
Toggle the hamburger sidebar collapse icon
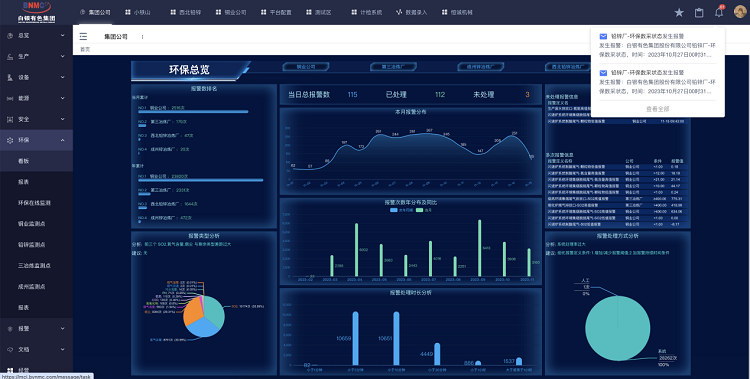pos(83,36)
